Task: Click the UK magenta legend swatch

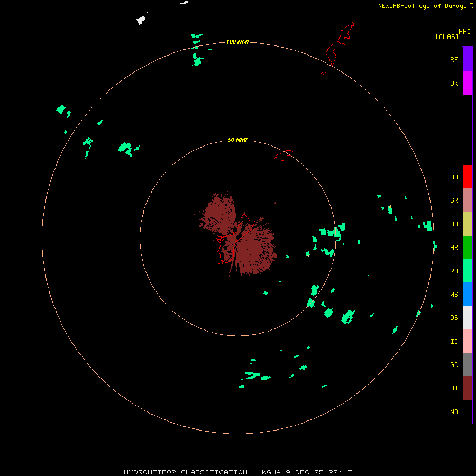Action: (x=467, y=83)
